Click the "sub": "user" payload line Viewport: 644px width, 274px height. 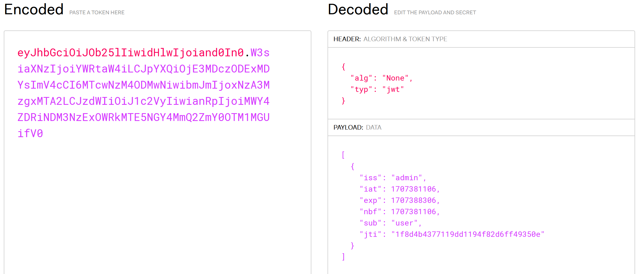[391, 223]
